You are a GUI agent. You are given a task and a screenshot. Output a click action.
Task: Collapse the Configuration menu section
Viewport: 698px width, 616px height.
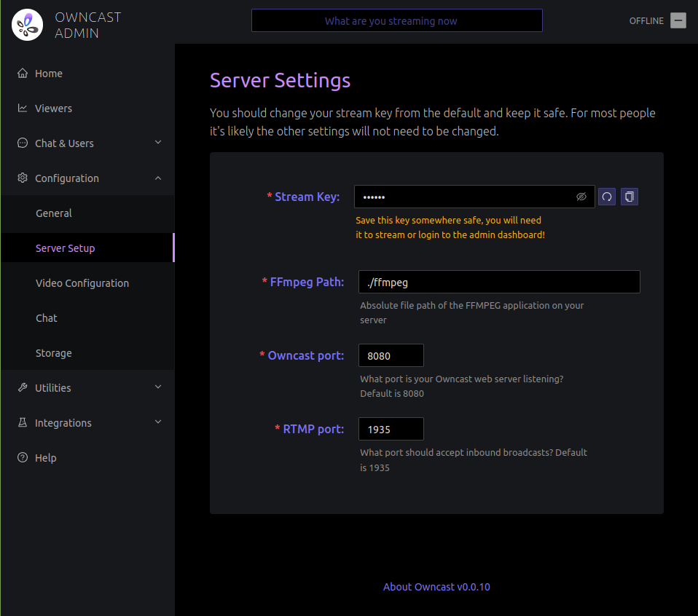[158, 178]
